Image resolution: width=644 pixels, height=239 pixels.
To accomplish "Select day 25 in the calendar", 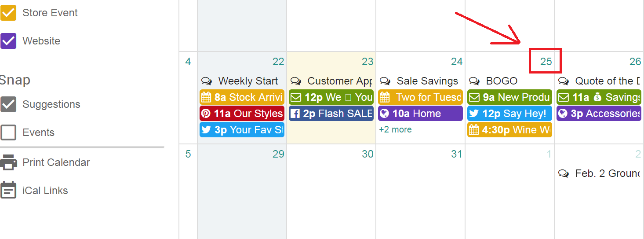I will pyautogui.click(x=546, y=62).
